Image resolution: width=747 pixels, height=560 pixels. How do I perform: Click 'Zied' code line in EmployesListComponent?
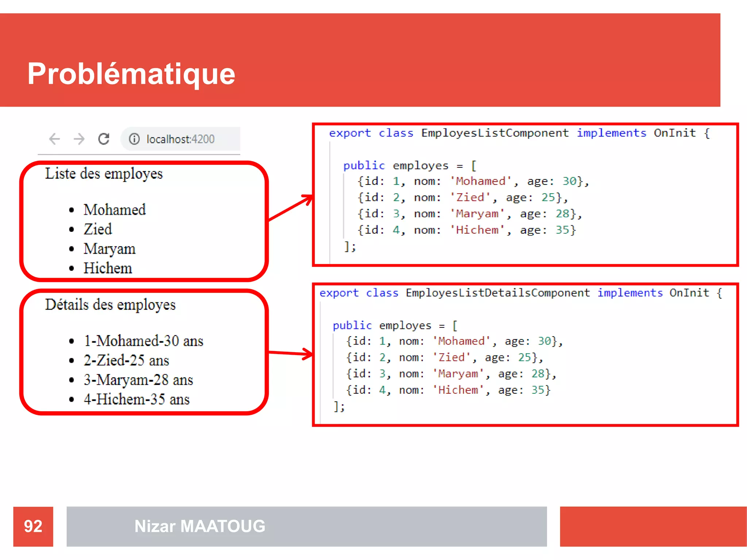[x=462, y=198]
